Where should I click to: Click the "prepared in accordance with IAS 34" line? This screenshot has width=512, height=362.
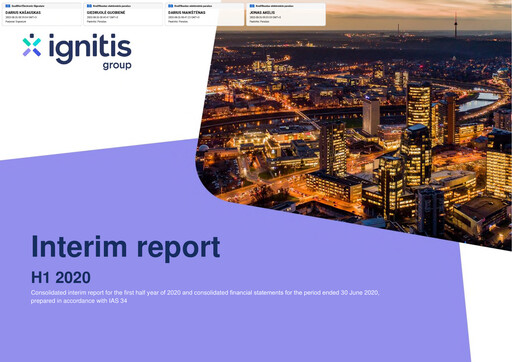(79, 301)
